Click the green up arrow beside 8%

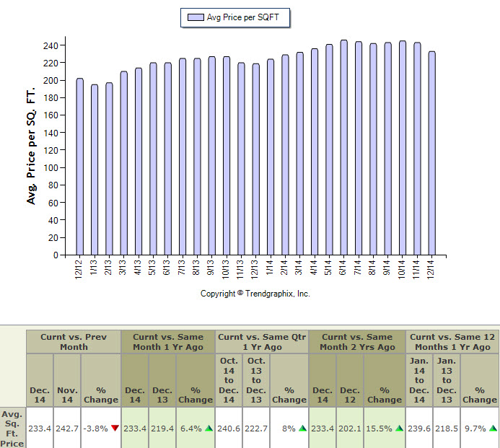point(302,429)
